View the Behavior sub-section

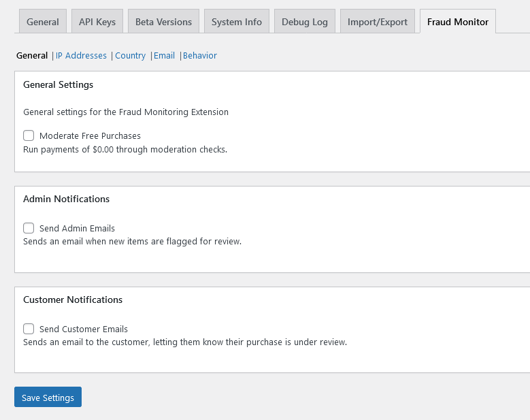point(200,56)
